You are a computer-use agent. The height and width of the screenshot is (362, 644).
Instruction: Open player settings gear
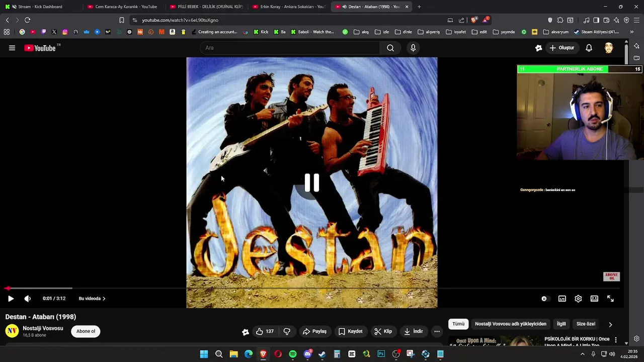tap(578, 299)
